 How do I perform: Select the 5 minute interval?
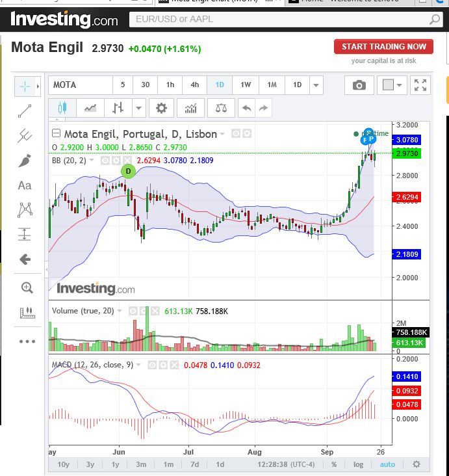[x=123, y=85]
